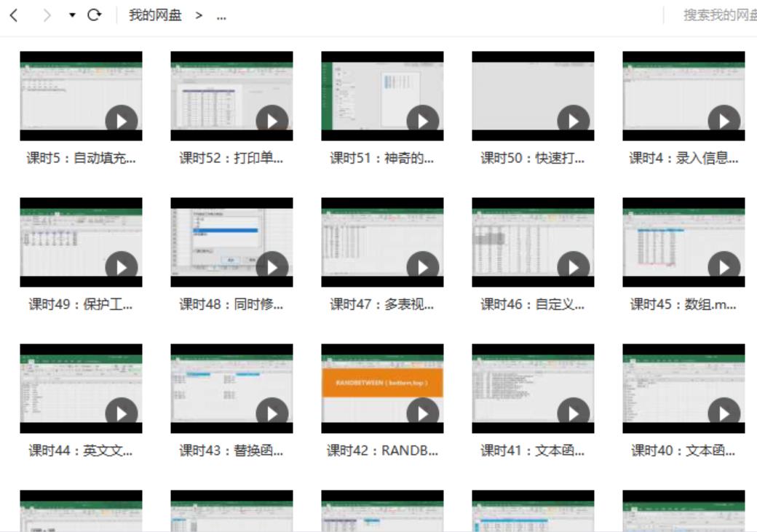Image resolution: width=757 pixels, height=532 pixels.
Task: Click file name 课时5:自动填充...
Action: coord(81,158)
